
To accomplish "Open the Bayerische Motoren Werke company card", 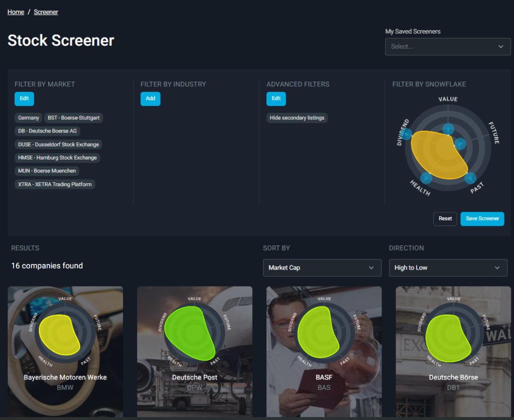I will [65, 352].
